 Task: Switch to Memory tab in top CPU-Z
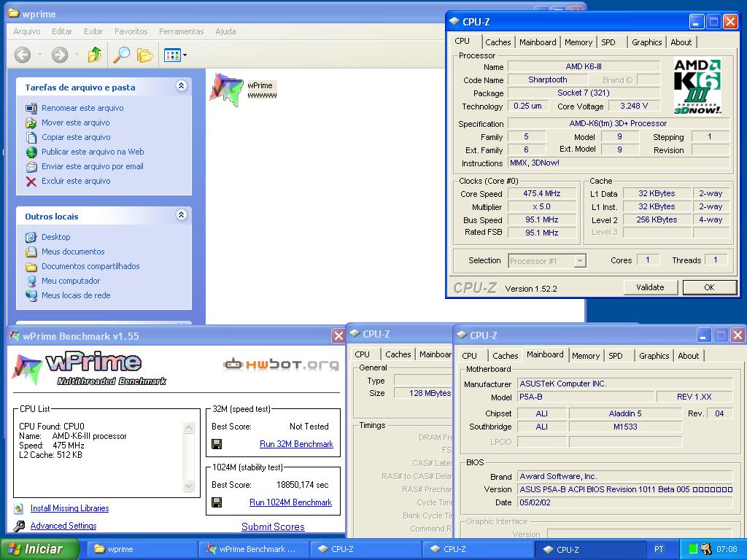pos(578,42)
